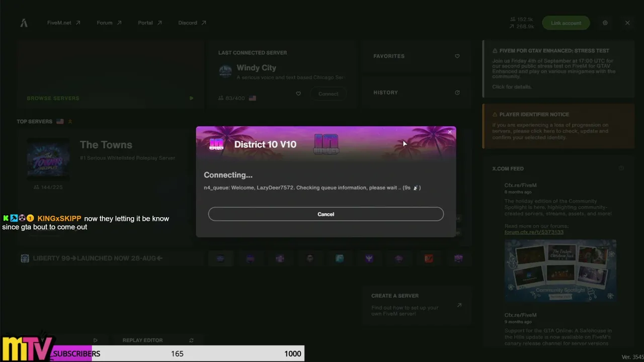Select the red server icon in icon strip
Screen dimensions: 644x362
point(429,258)
